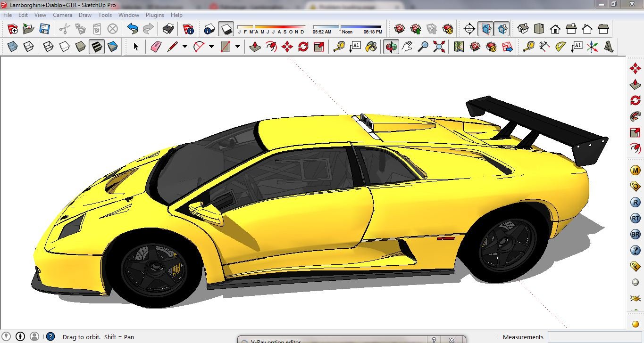Switch to Top standard view
644x343 pixels.
coord(539,29)
